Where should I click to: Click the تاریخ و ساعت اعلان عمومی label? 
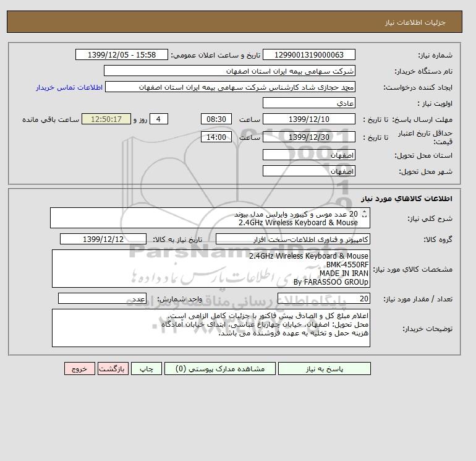pos(216,55)
